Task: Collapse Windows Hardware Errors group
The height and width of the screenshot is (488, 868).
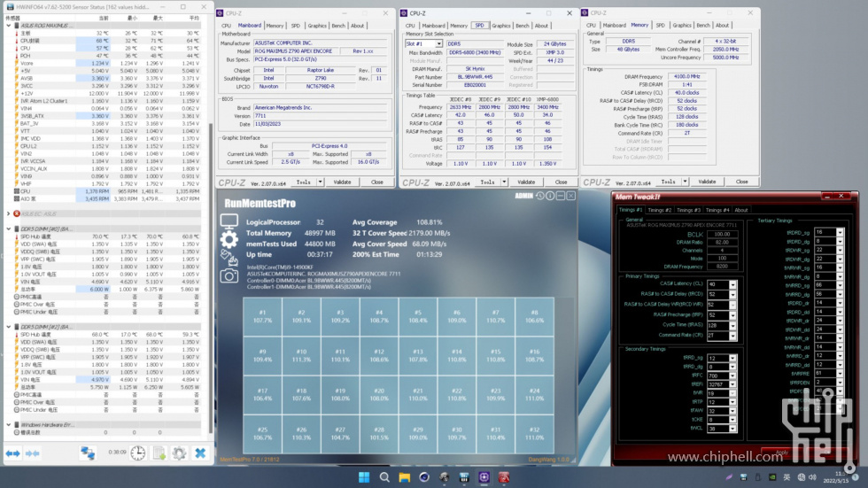Action: pyautogui.click(x=8, y=424)
